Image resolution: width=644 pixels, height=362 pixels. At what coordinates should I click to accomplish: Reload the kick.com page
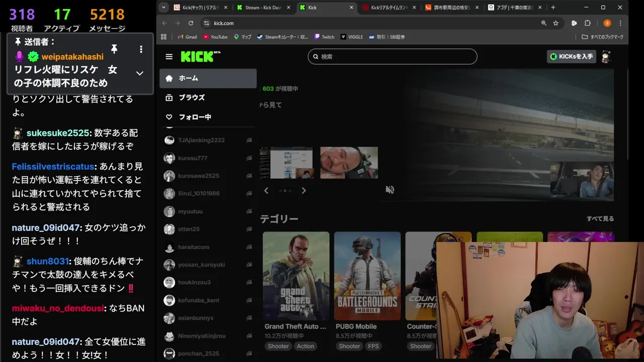191,23
